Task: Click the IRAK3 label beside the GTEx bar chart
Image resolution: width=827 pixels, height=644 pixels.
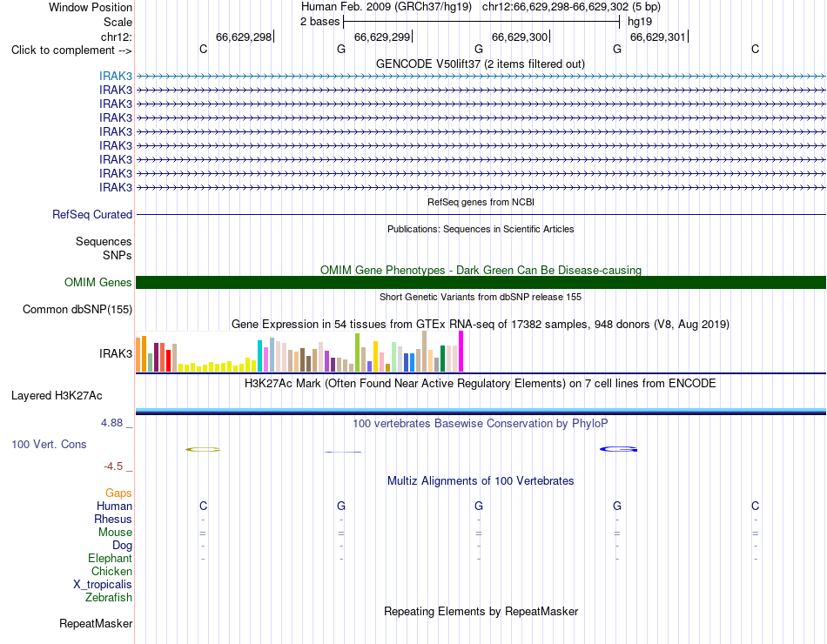Action: coord(116,353)
